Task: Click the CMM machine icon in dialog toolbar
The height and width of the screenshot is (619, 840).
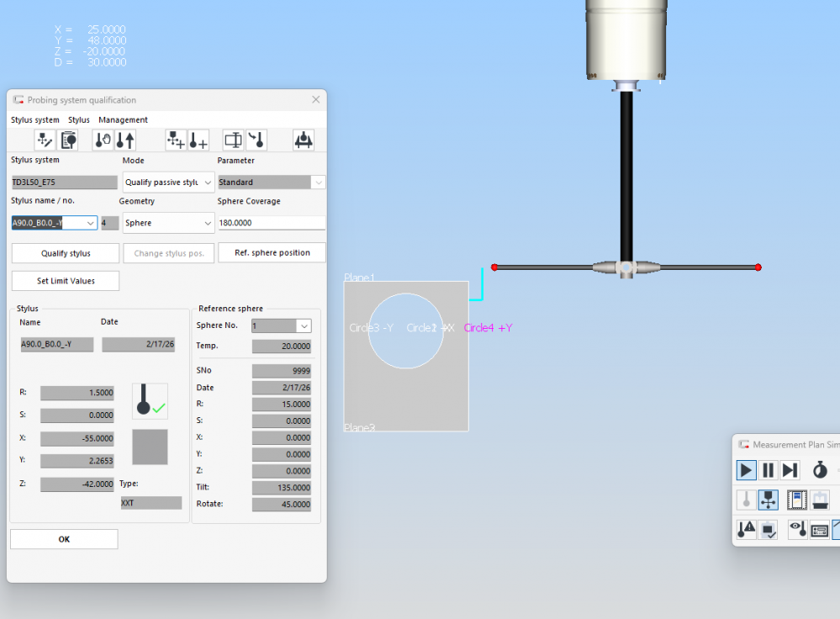Action: (304, 140)
